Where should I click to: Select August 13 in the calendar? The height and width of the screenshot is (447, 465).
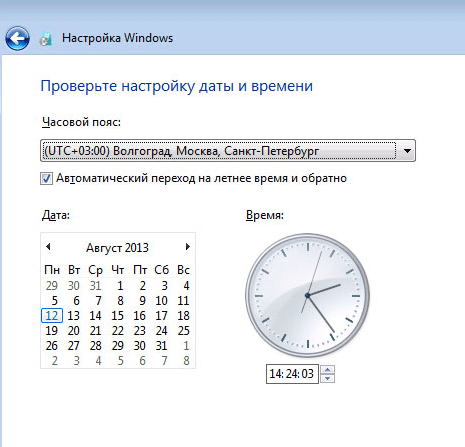[74, 316]
